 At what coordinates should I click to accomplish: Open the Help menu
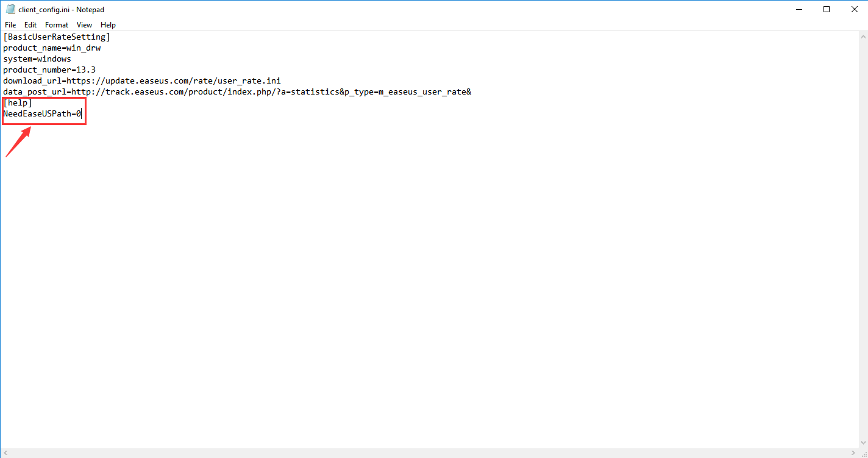[108, 25]
